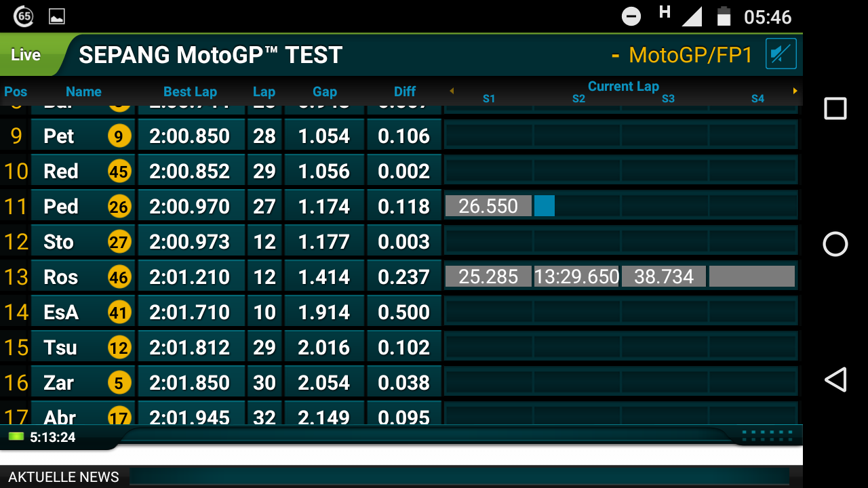
Task: Select the Gap column header
Action: (x=324, y=91)
